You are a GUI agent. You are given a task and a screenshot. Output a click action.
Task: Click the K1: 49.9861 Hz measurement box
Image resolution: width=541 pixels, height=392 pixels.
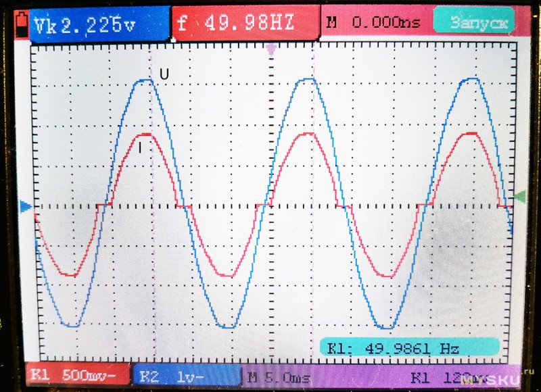point(410,348)
